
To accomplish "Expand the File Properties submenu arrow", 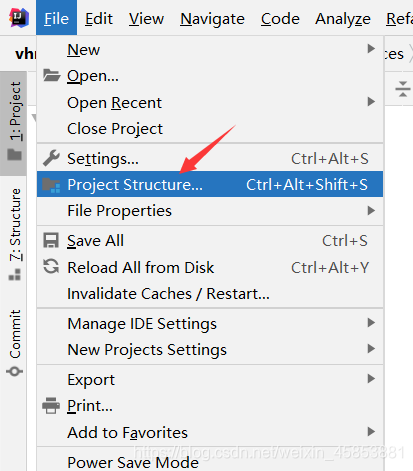I will 371,211.
